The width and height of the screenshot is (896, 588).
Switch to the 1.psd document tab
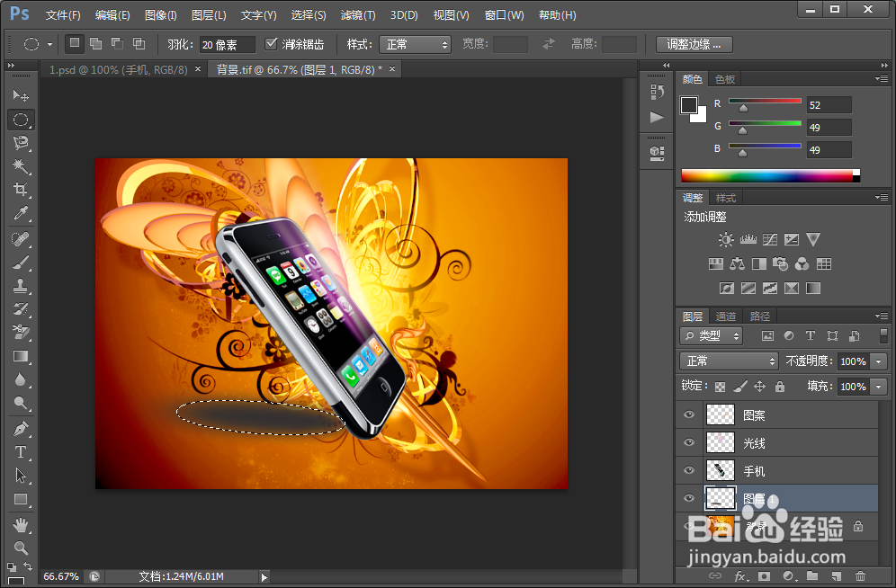118,69
